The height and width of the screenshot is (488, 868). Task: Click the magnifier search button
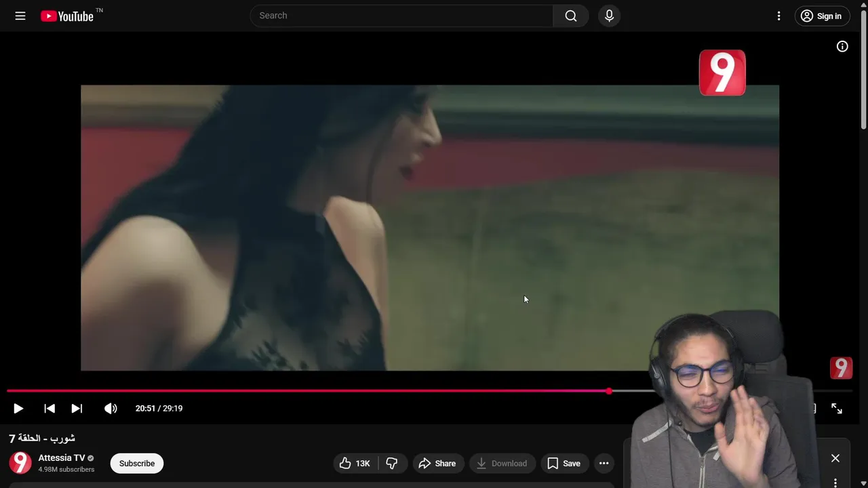tap(571, 16)
